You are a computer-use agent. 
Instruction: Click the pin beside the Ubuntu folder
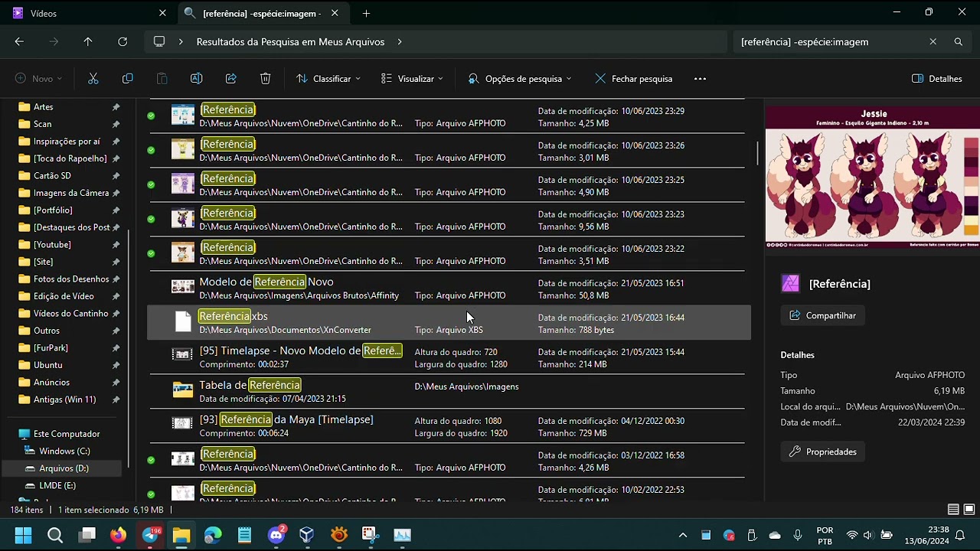pos(116,365)
